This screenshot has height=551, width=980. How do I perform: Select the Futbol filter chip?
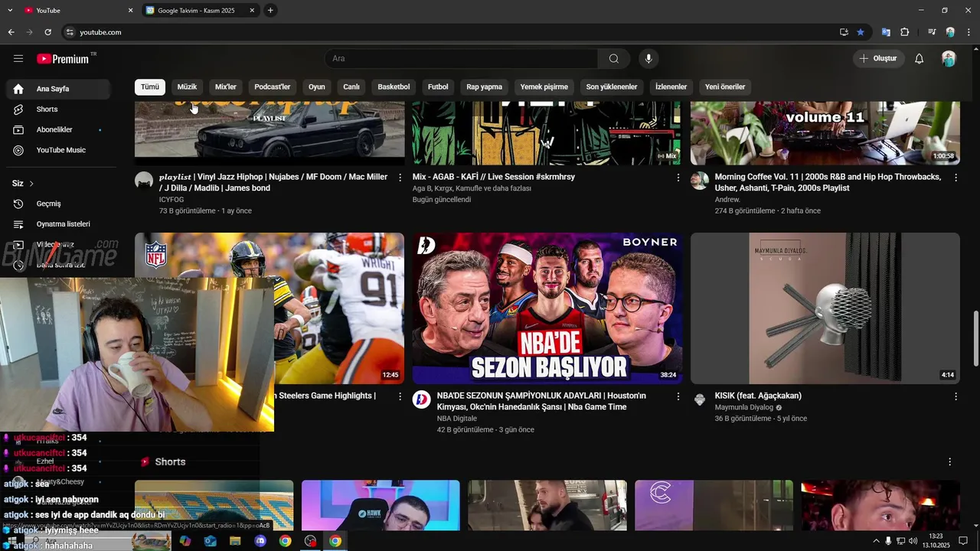coord(438,86)
